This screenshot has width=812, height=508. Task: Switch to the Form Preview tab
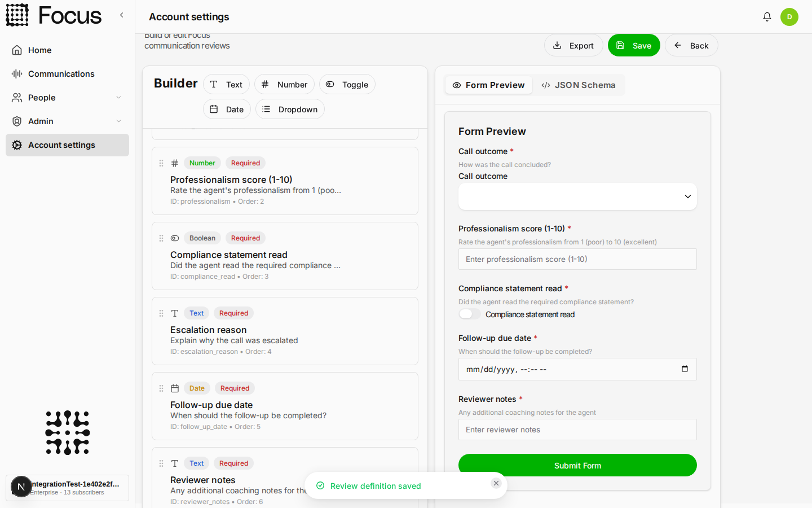tap(489, 85)
